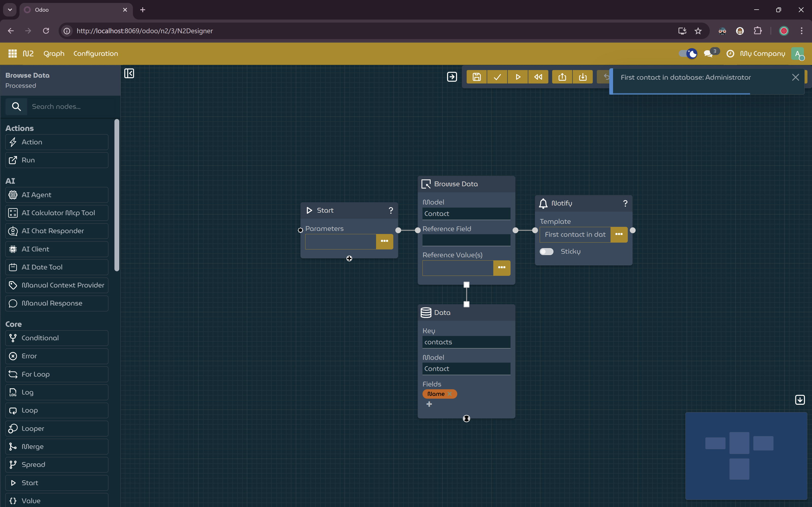Open the Graph menu

pos(54,53)
